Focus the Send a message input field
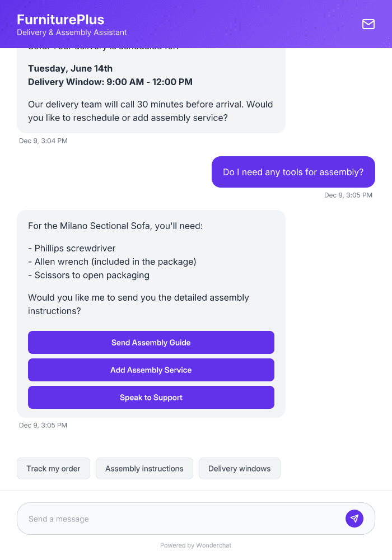The image size is (392, 560). [x=168, y=518]
